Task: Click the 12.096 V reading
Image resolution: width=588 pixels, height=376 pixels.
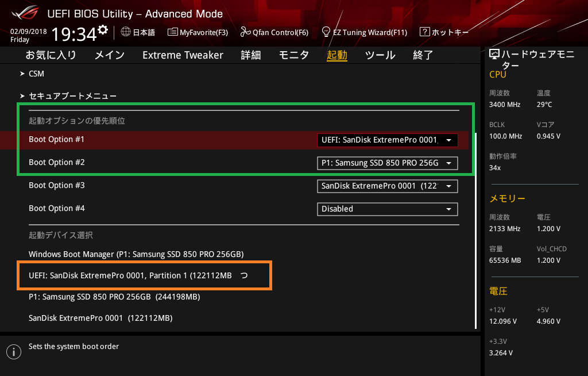Action: (x=503, y=321)
